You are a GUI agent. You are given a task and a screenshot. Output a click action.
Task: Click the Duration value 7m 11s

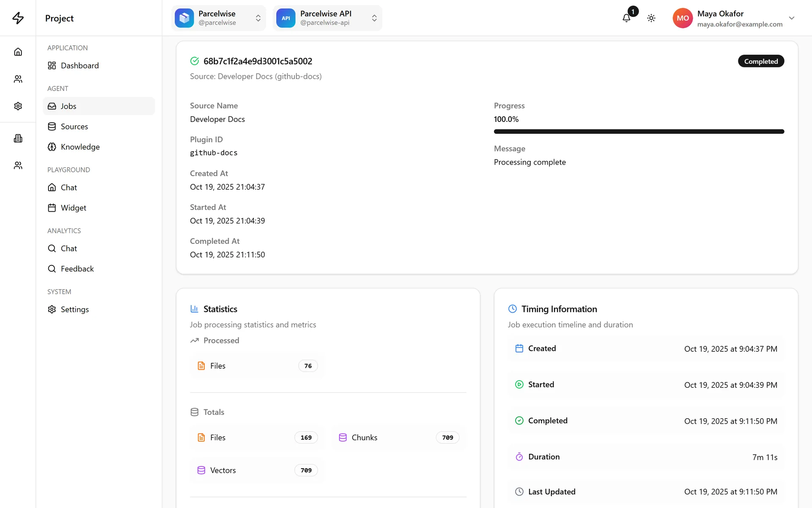765,457
